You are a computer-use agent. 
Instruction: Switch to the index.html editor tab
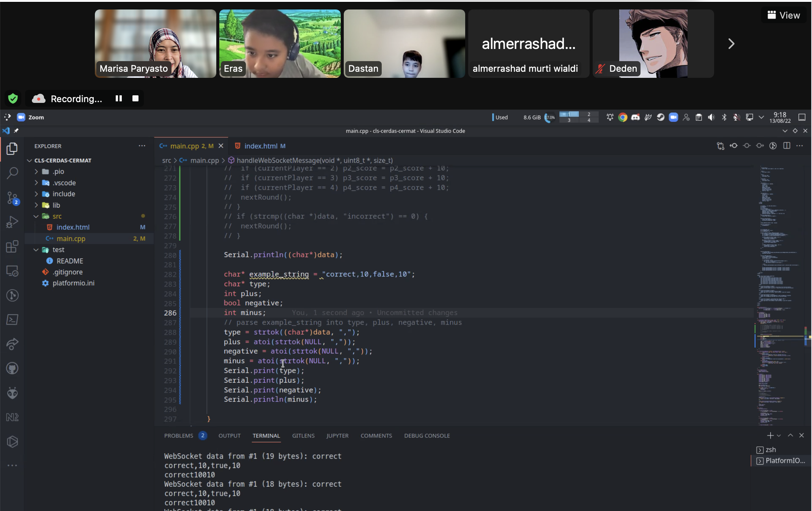click(260, 146)
